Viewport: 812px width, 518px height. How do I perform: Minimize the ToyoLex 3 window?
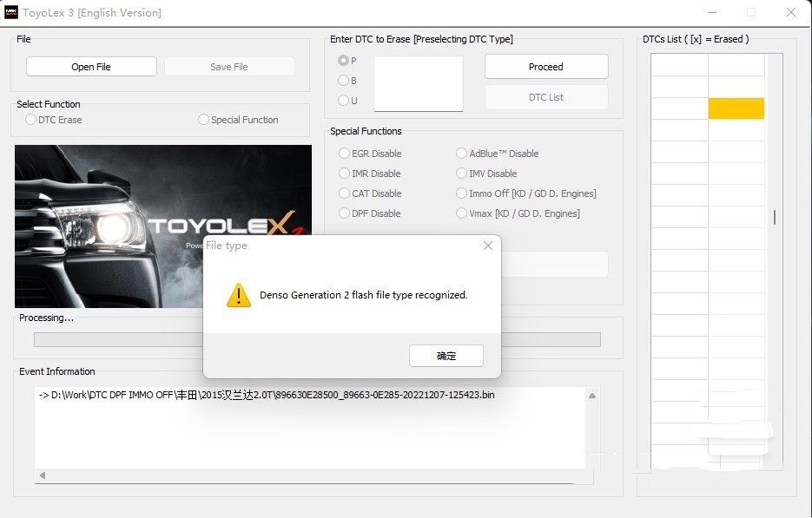[712, 12]
